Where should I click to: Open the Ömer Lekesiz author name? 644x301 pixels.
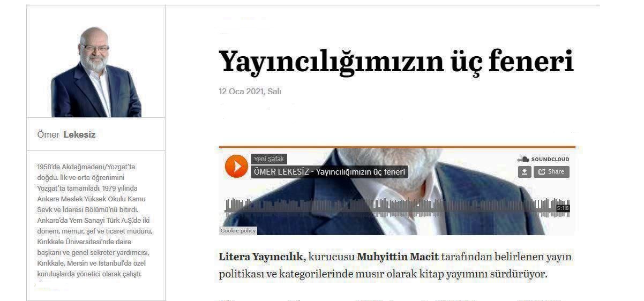pyautogui.click(x=66, y=135)
